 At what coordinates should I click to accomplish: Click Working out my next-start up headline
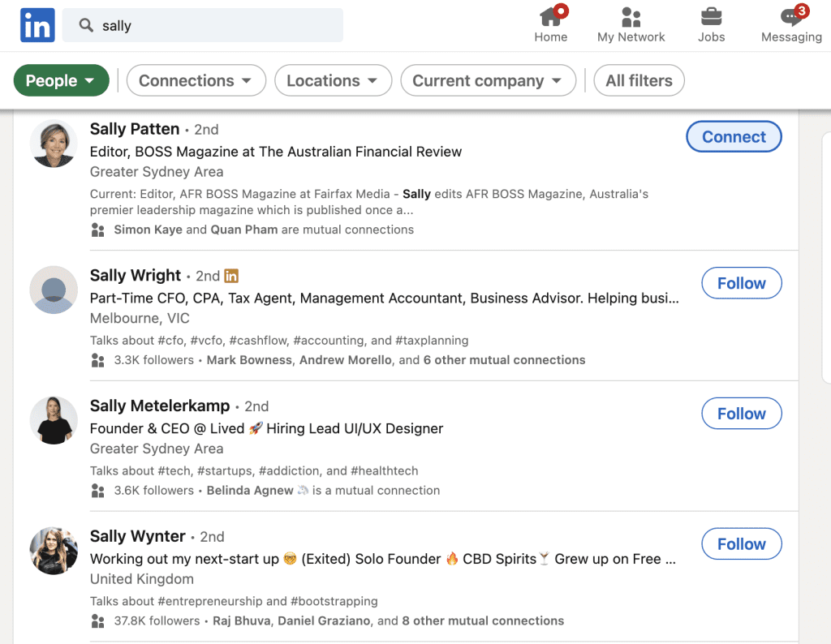383,559
